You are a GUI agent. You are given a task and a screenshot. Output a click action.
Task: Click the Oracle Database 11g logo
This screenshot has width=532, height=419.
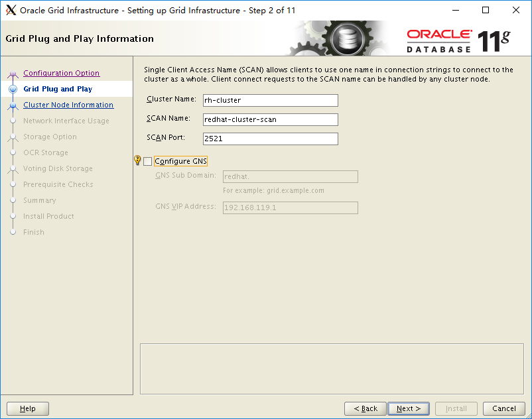(x=458, y=41)
